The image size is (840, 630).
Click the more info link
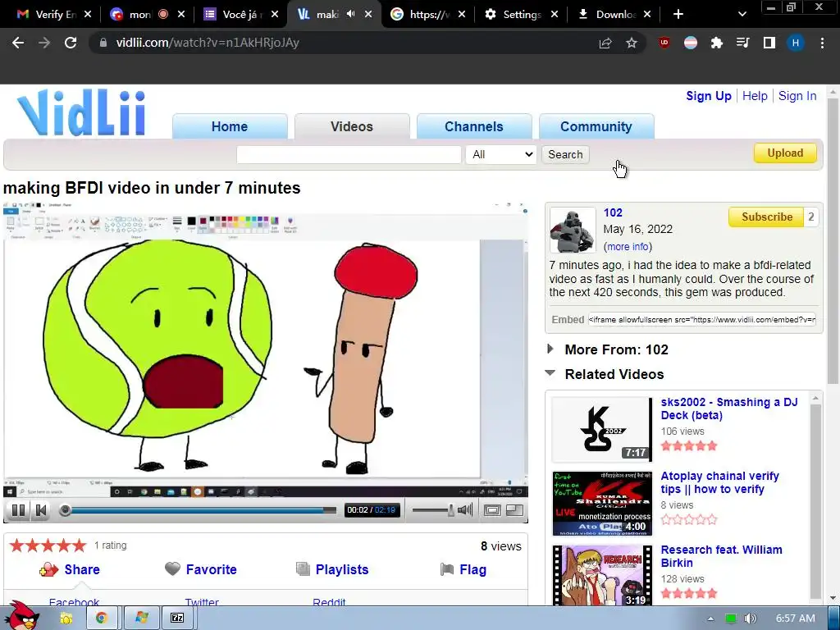coord(628,246)
